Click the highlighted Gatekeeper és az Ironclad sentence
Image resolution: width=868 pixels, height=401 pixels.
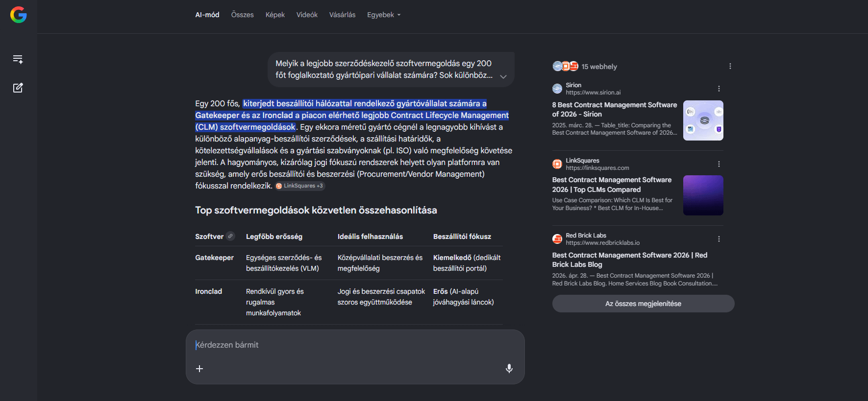click(352, 115)
